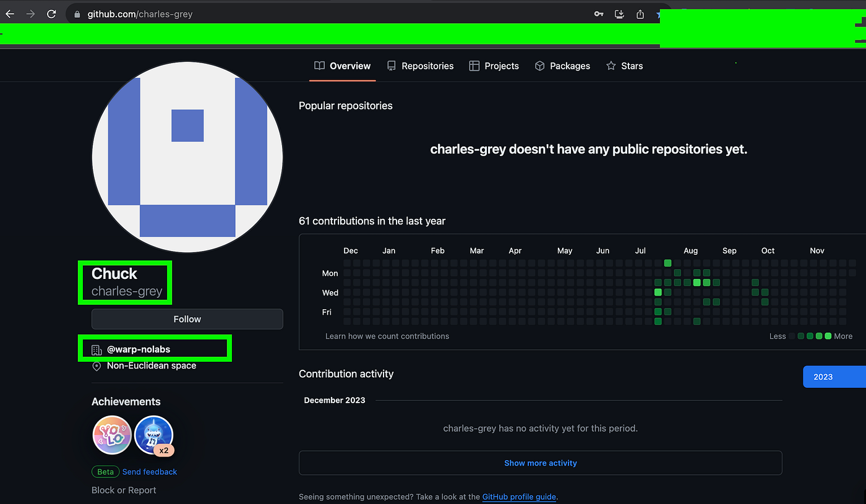
Task: Click the Contribution activity heading
Action: pyautogui.click(x=346, y=374)
